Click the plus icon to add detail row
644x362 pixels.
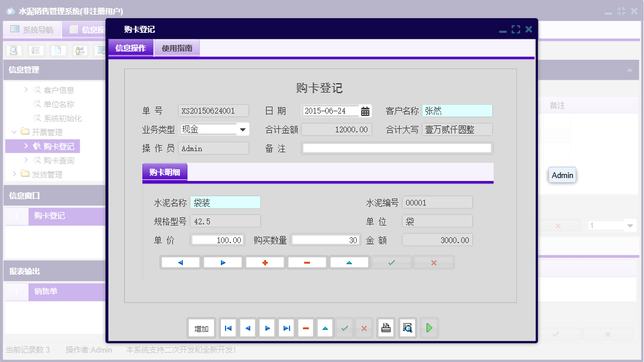[264, 262]
